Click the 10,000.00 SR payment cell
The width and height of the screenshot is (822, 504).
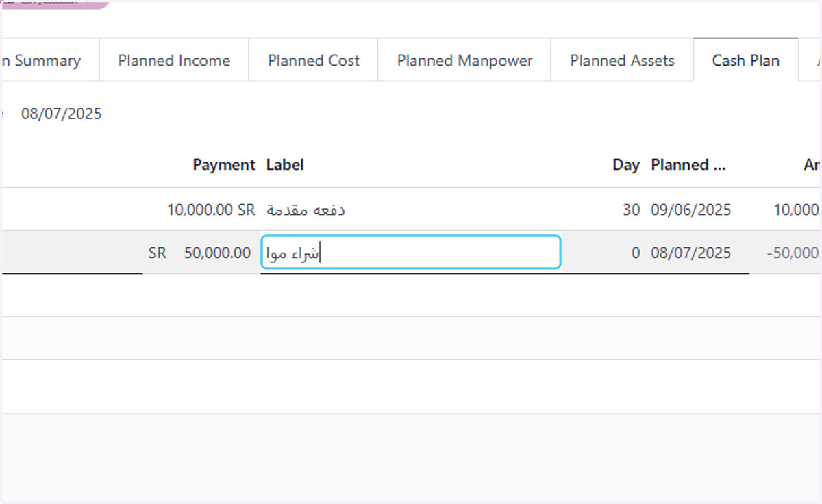coord(211,210)
